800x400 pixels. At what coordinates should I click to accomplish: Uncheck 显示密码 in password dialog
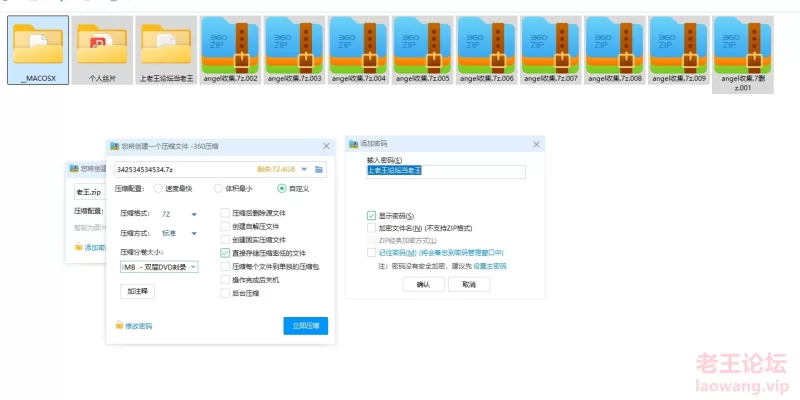pos(371,216)
